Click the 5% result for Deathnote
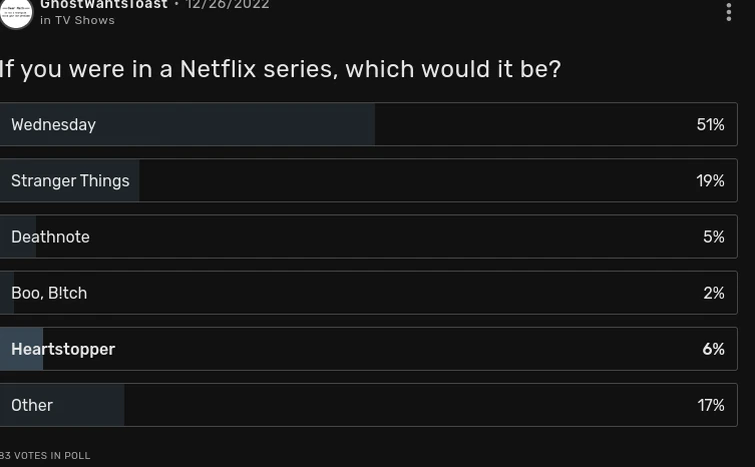Screen dimensions: 755x467 (x=713, y=237)
